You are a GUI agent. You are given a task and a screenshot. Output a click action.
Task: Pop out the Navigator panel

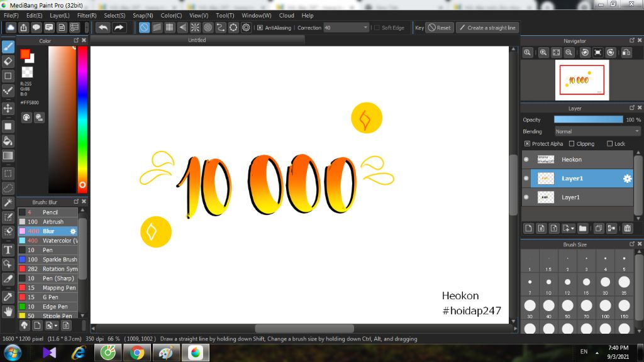[631, 40]
